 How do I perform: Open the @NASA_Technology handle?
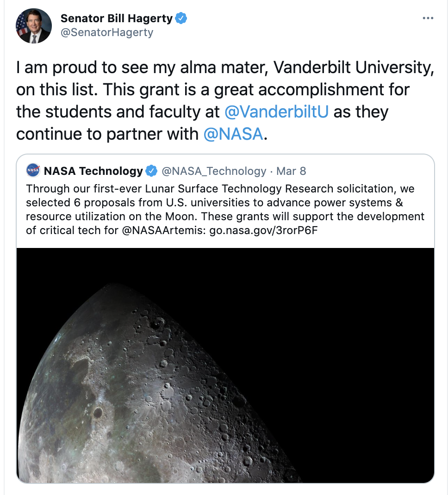pos(214,171)
